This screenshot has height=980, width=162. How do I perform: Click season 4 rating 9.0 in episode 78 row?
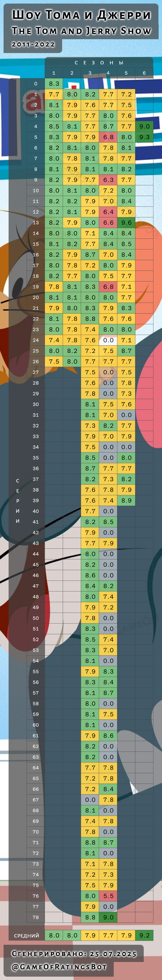pos(108,917)
